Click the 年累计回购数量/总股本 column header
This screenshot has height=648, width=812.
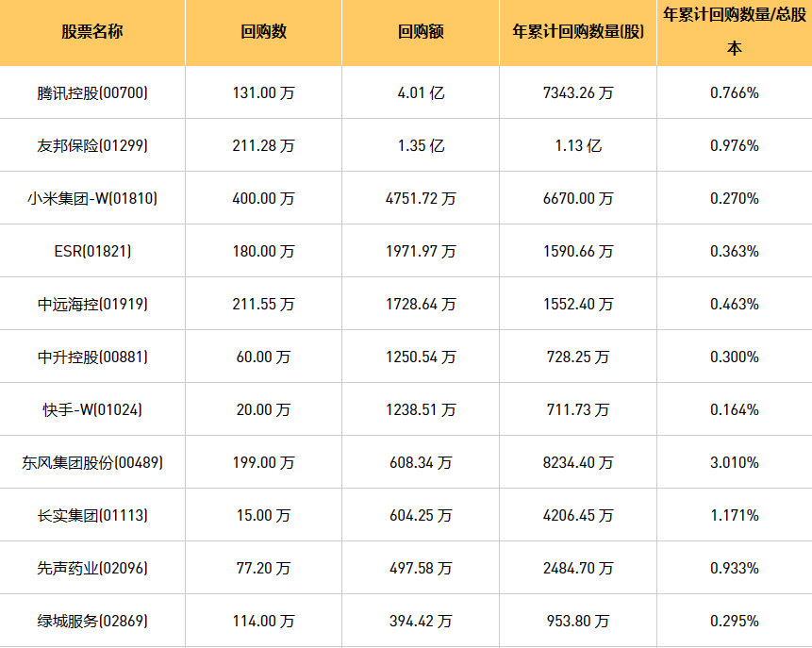point(734,31)
